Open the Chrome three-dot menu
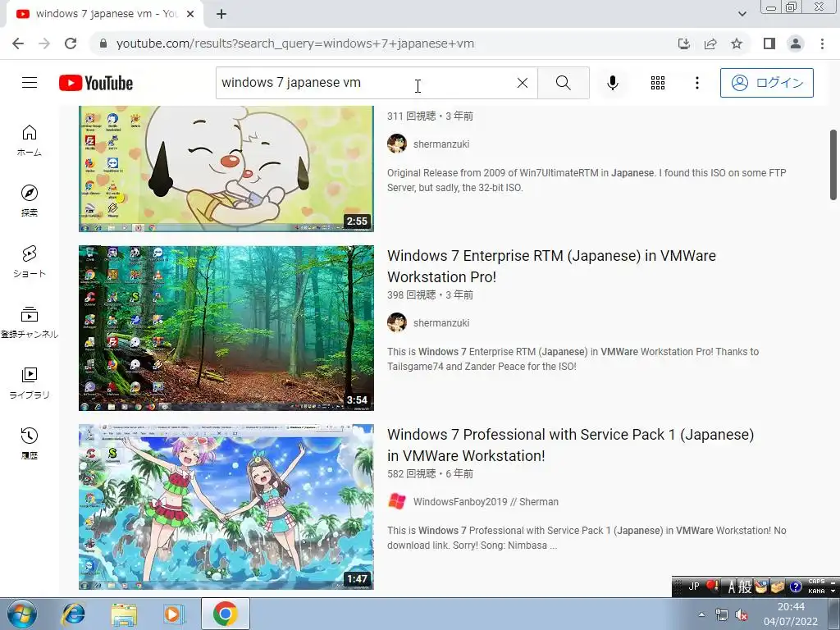840x630 pixels. [x=822, y=43]
